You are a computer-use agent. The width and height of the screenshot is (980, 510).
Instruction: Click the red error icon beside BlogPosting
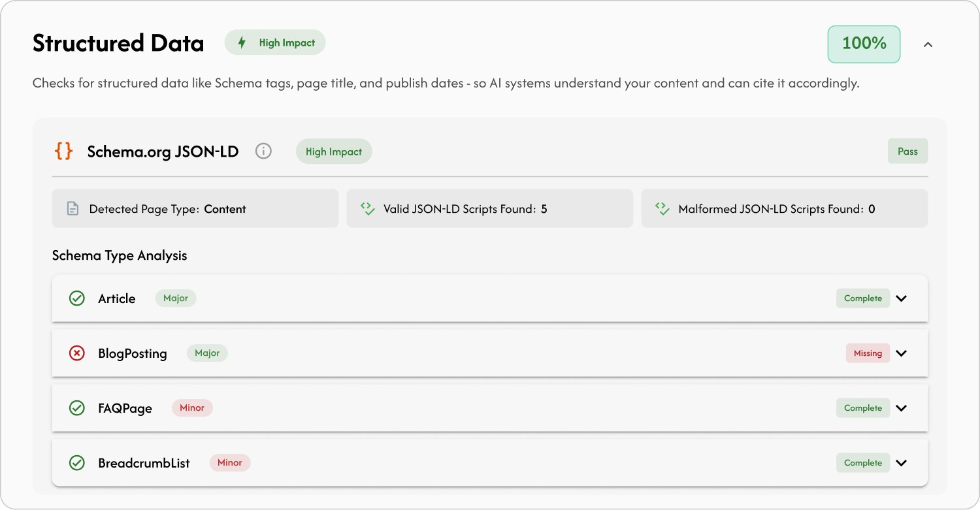(76, 353)
